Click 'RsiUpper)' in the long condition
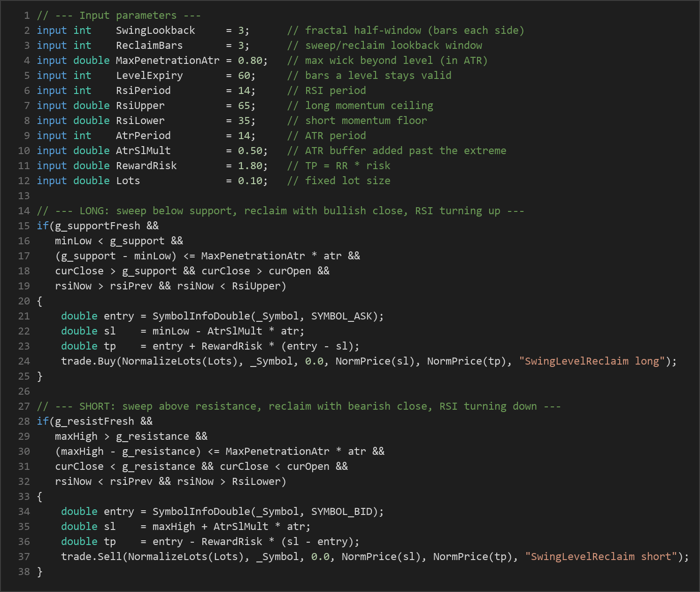 (x=259, y=286)
